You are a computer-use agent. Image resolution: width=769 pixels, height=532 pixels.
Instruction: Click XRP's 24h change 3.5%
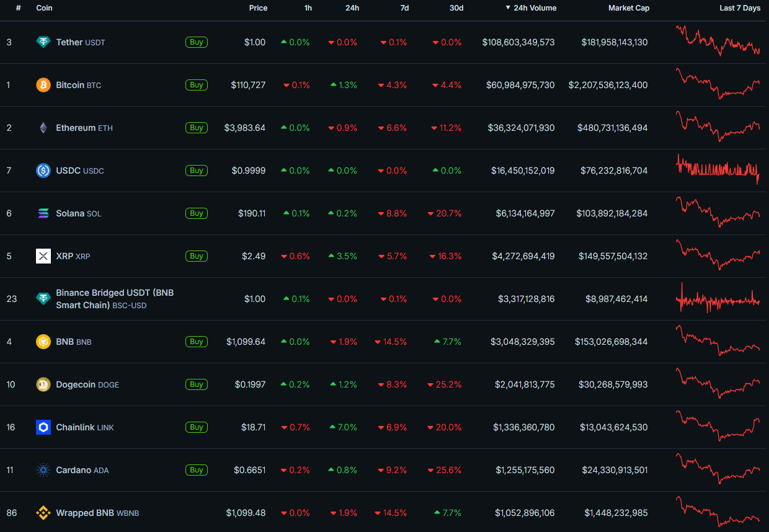tap(344, 256)
